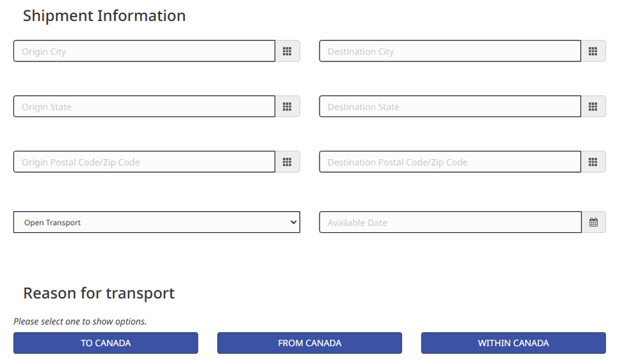Click the Available Date input field

450,223
